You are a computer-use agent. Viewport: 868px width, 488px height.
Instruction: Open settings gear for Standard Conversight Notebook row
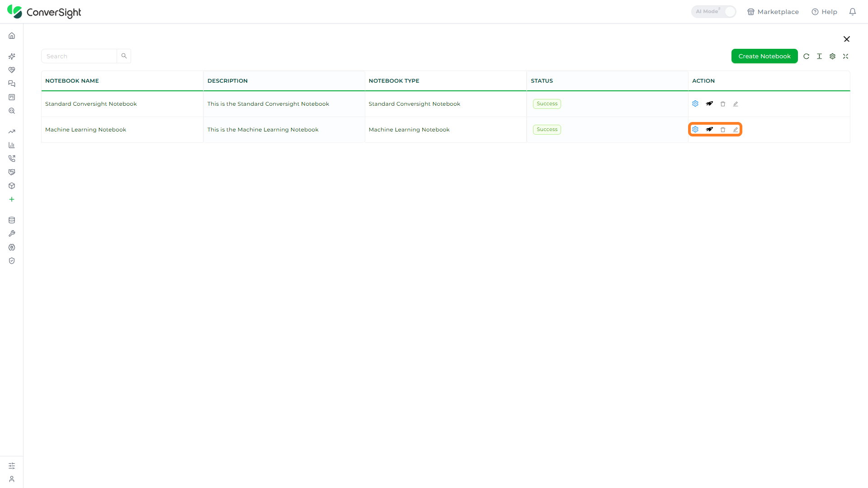(x=695, y=104)
